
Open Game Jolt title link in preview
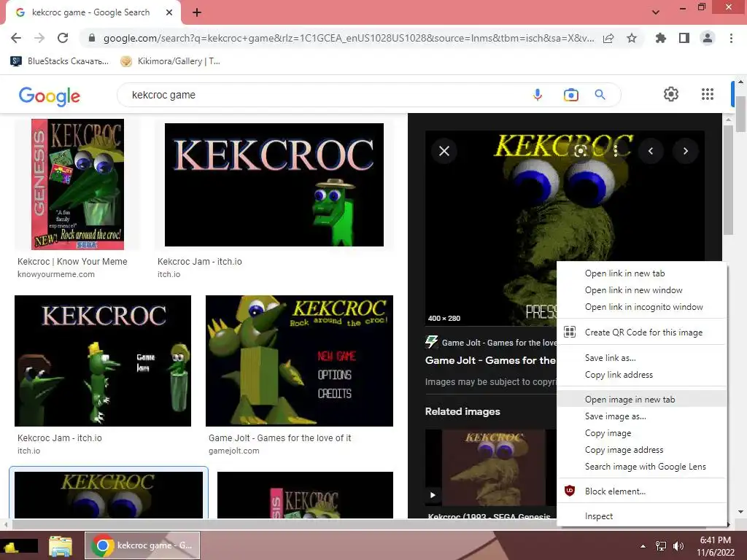(x=491, y=360)
